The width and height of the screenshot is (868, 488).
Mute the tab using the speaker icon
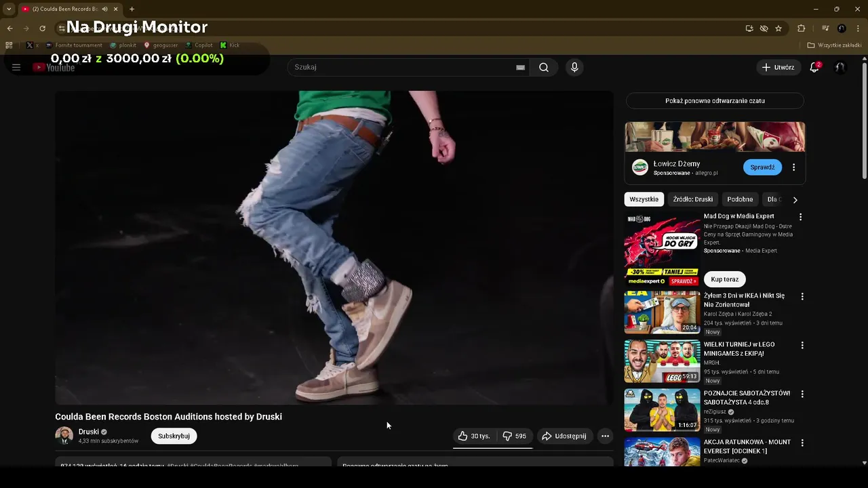[x=104, y=9]
